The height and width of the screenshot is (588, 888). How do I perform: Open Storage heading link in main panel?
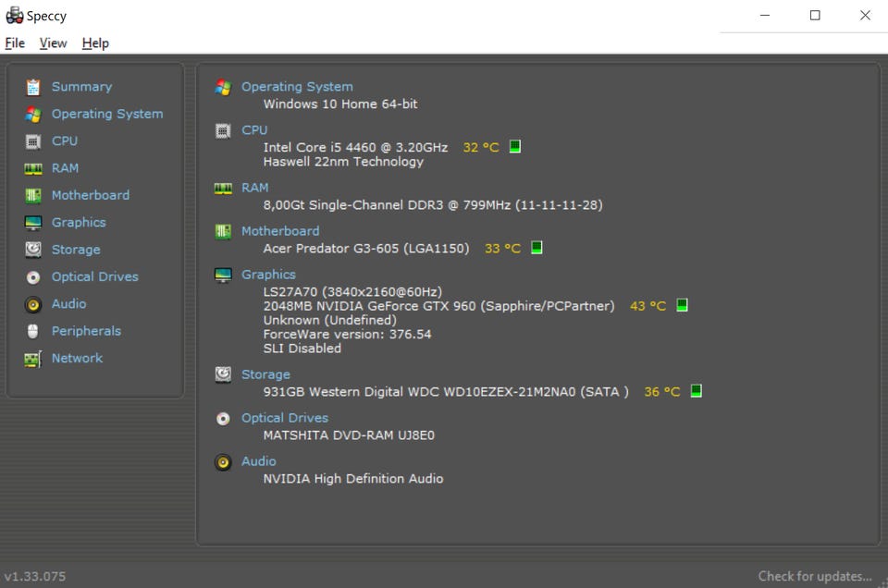[x=265, y=374]
